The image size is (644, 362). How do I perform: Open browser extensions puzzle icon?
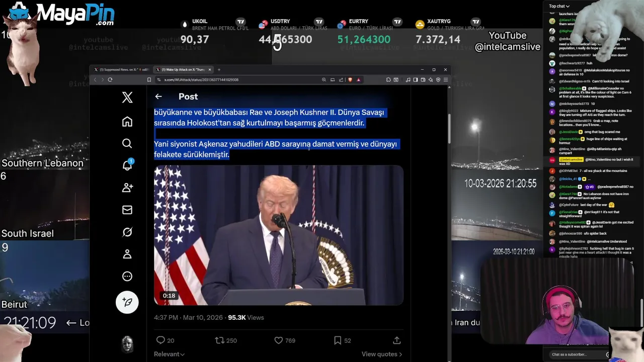tap(388, 79)
